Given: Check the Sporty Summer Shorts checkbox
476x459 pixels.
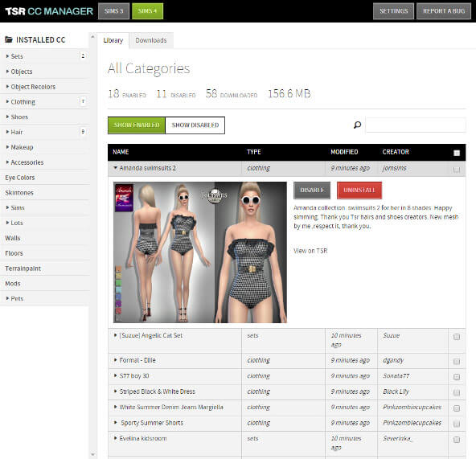Looking at the screenshot, I should 456,424.
